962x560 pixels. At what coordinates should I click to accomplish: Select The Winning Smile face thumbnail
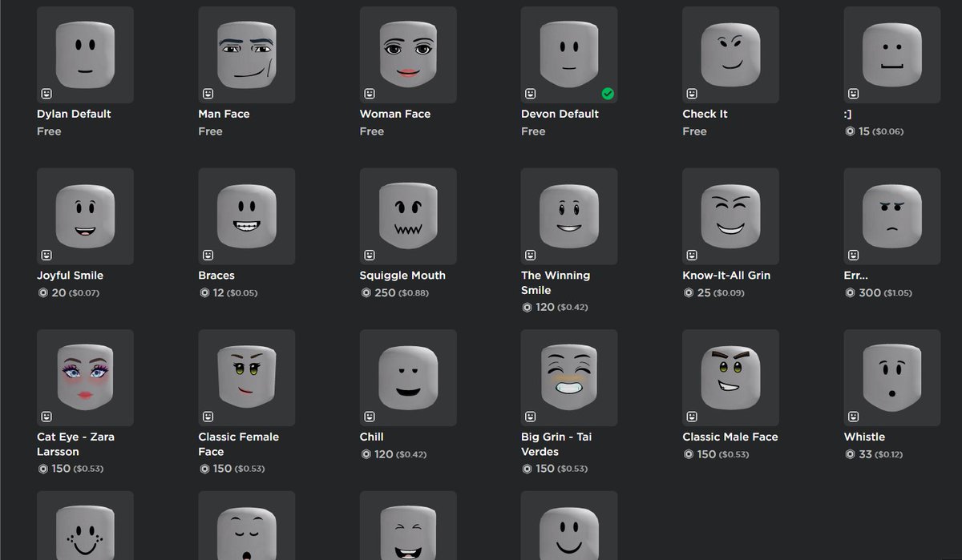pyautogui.click(x=569, y=216)
